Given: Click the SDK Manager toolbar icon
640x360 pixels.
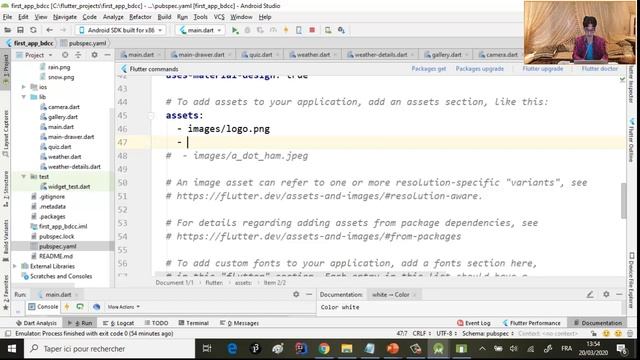Looking at the screenshot, I should pyautogui.click(x=341, y=30).
